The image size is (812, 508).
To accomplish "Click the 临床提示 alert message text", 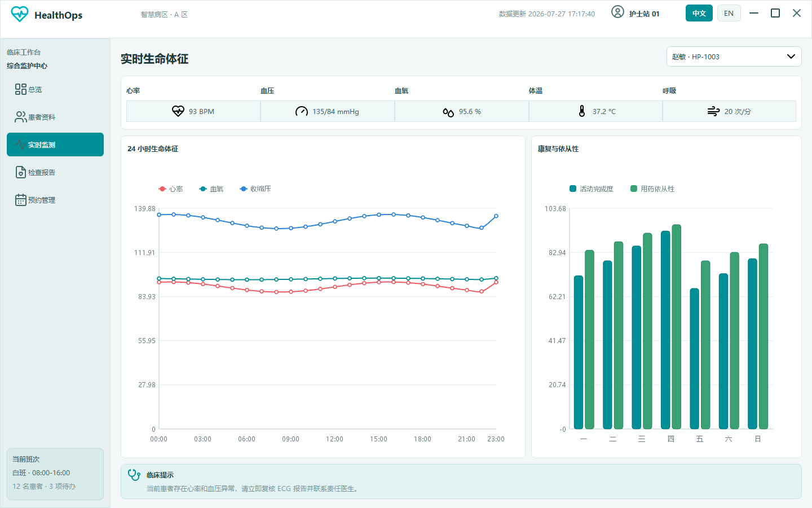I will (x=253, y=489).
